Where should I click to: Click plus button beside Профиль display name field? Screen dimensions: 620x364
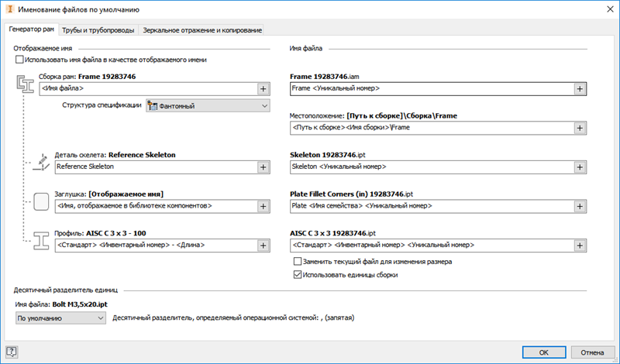point(263,246)
